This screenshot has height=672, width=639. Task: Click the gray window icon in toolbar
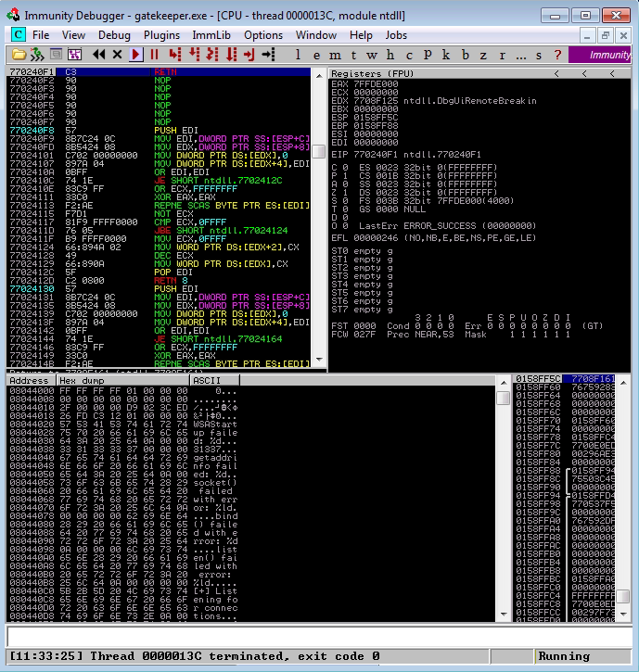[56, 55]
